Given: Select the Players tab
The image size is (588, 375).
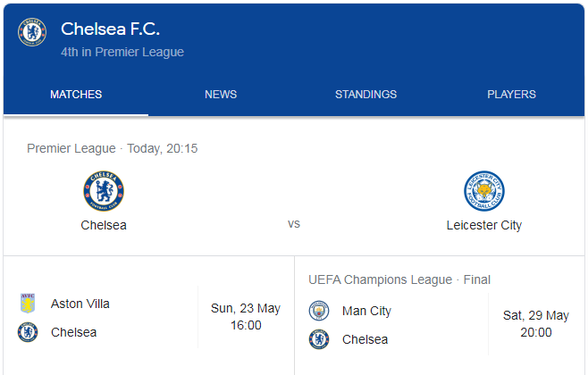Looking at the screenshot, I should pos(511,95).
